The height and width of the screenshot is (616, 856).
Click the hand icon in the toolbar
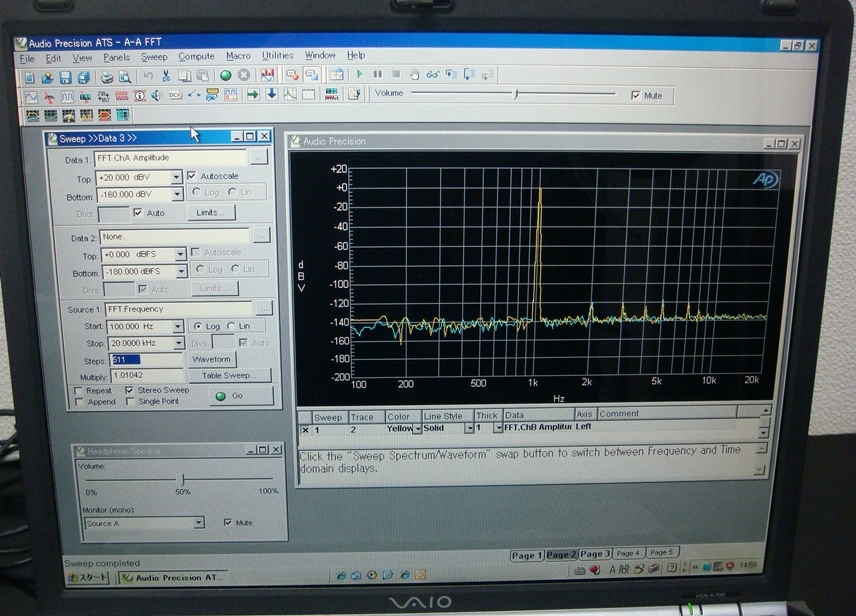pyautogui.click(x=414, y=74)
